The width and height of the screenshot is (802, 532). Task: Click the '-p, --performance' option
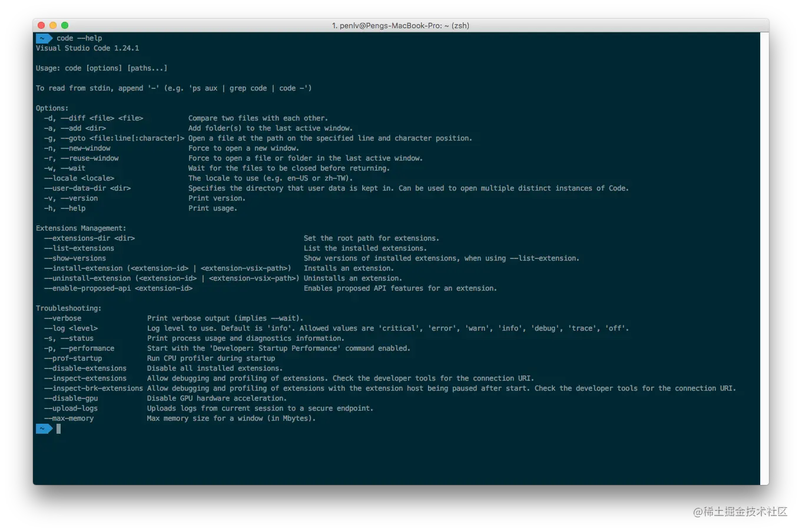(x=79, y=348)
